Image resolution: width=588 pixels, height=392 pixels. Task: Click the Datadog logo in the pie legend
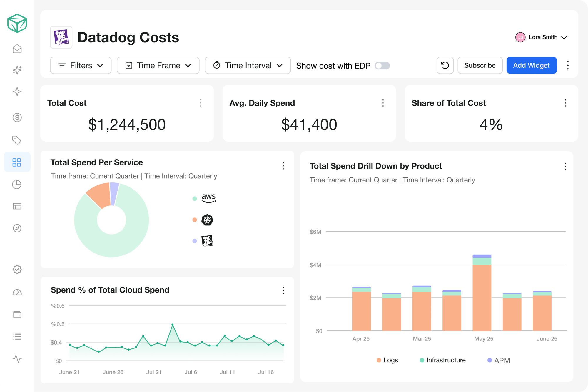[x=207, y=241]
